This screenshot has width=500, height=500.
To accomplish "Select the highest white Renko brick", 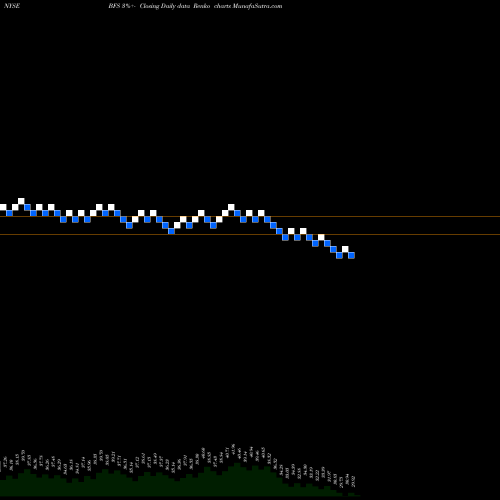I will (x=21, y=201).
